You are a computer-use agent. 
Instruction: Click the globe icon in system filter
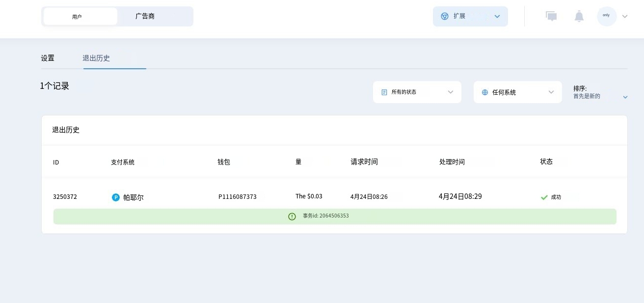(x=485, y=92)
